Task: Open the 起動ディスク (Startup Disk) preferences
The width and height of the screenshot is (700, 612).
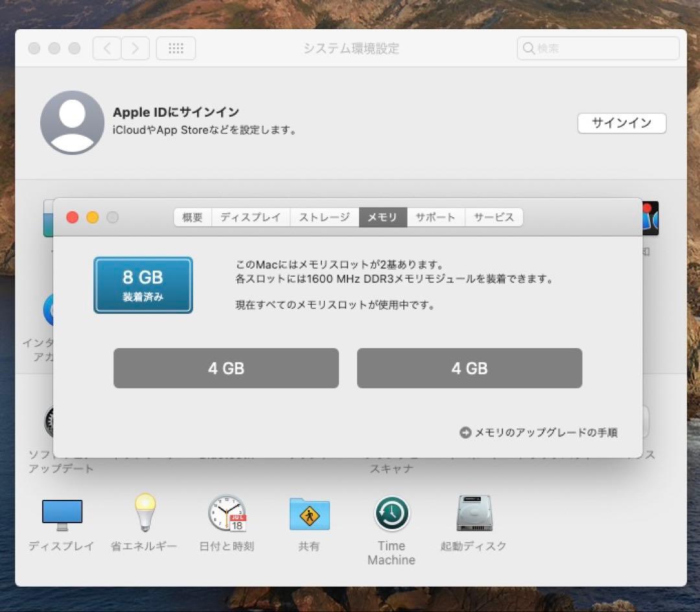Action: (x=473, y=513)
